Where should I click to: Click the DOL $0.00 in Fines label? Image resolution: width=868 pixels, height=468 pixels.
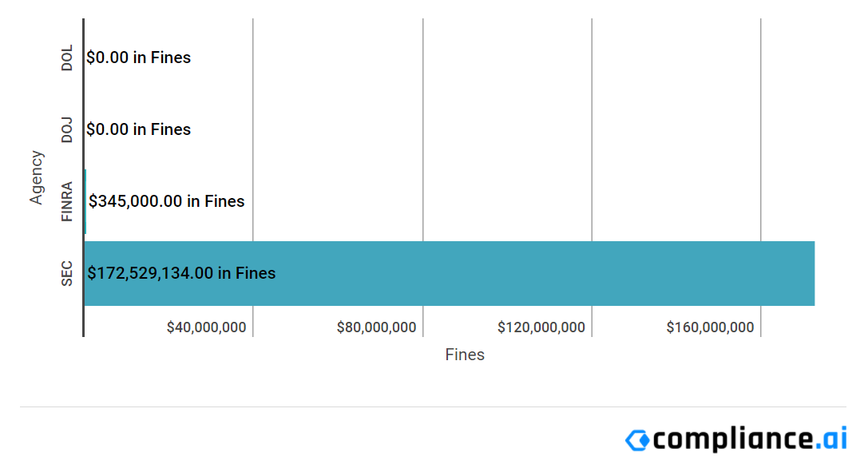coord(138,58)
